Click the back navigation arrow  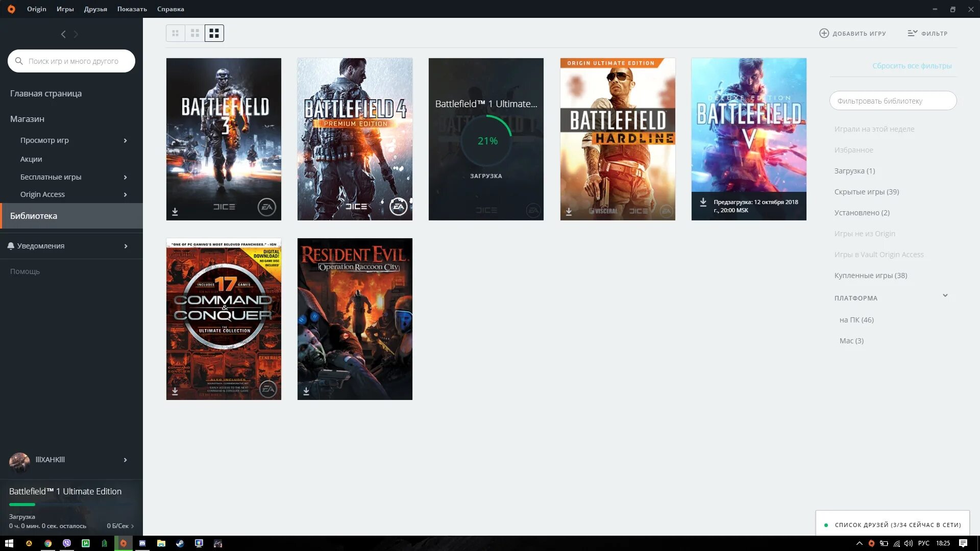coord(63,34)
